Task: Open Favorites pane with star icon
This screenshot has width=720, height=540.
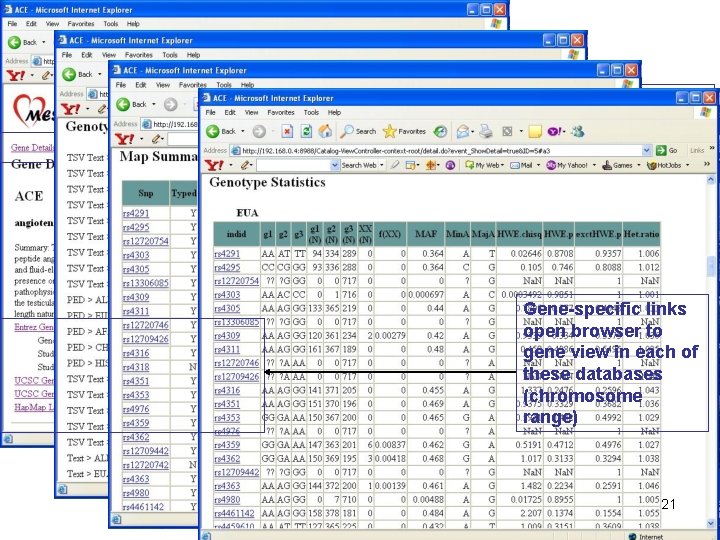Action: [x=389, y=131]
